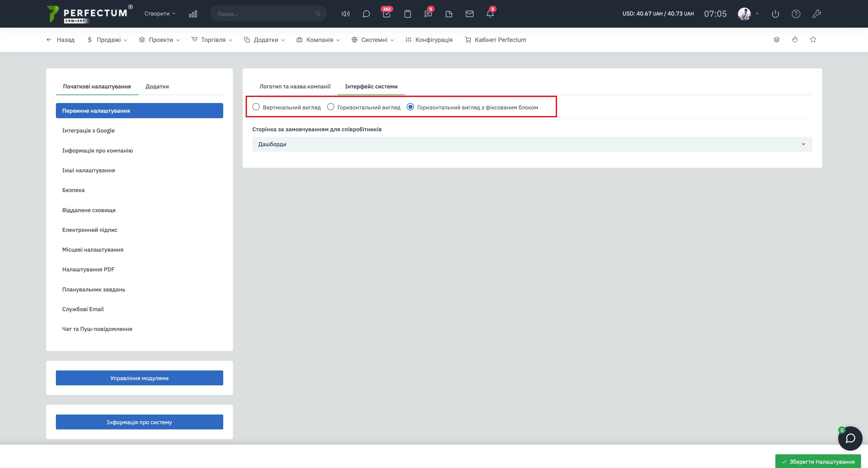Click the power logout icon

point(775,14)
